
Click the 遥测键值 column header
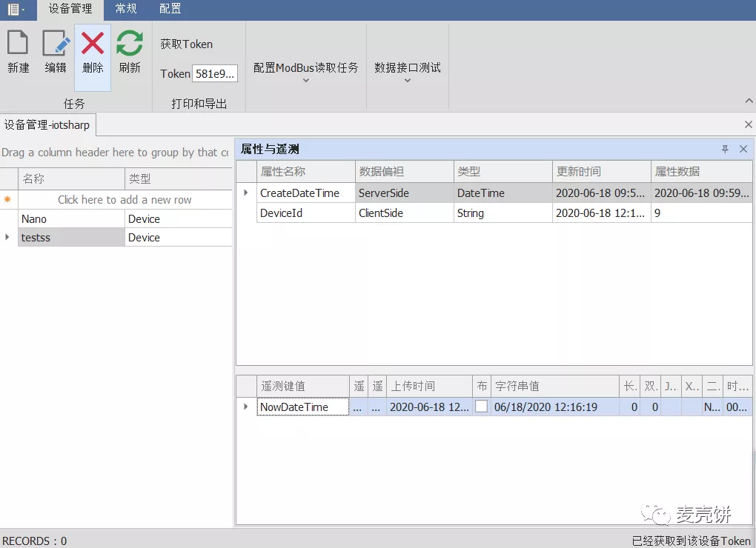tap(303, 386)
